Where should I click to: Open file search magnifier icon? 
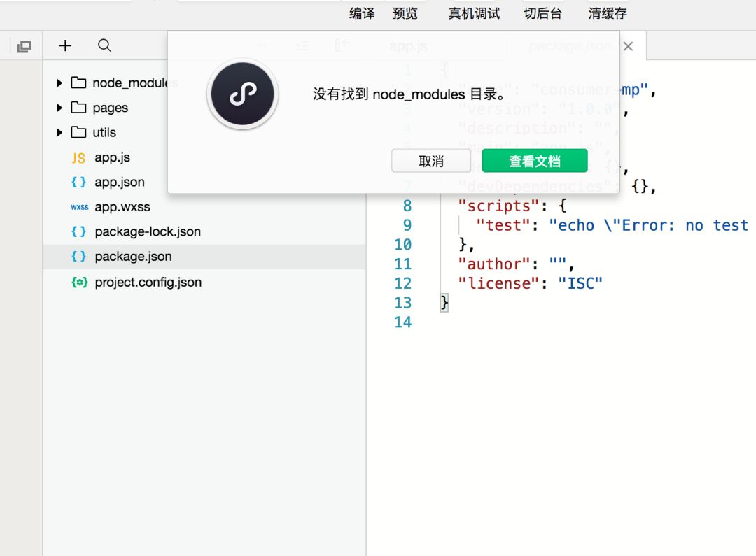pos(104,45)
